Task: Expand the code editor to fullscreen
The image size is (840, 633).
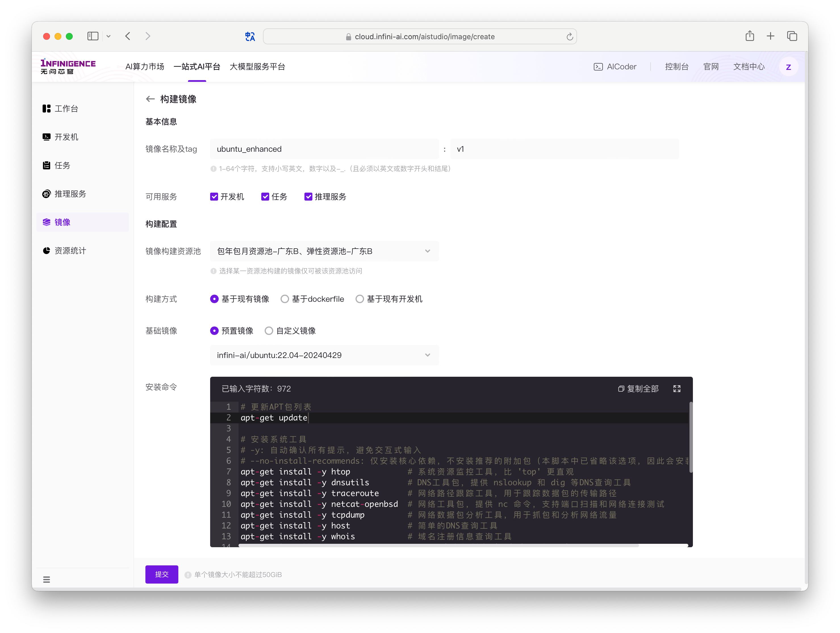Action: click(x=677, y=389)
